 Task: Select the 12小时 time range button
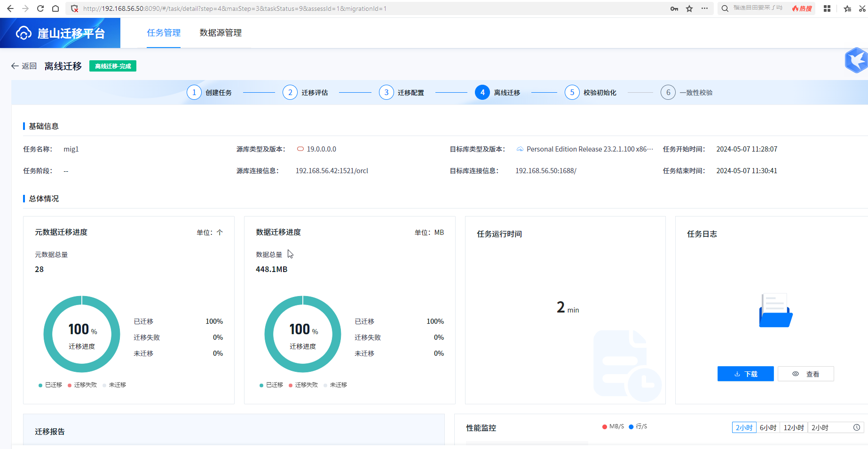coord(794,427)
